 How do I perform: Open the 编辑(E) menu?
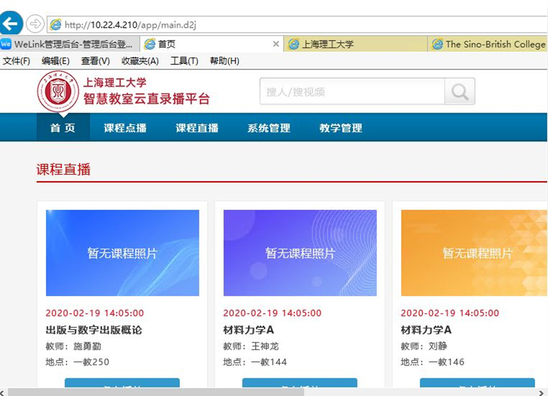pyautogui.click(x=55, y=61)
